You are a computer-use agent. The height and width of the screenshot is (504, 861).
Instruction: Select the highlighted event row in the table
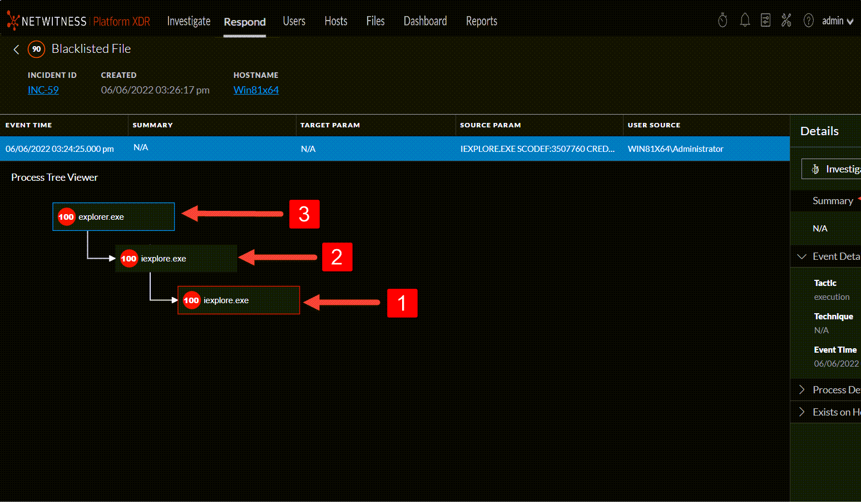(334, 149)
